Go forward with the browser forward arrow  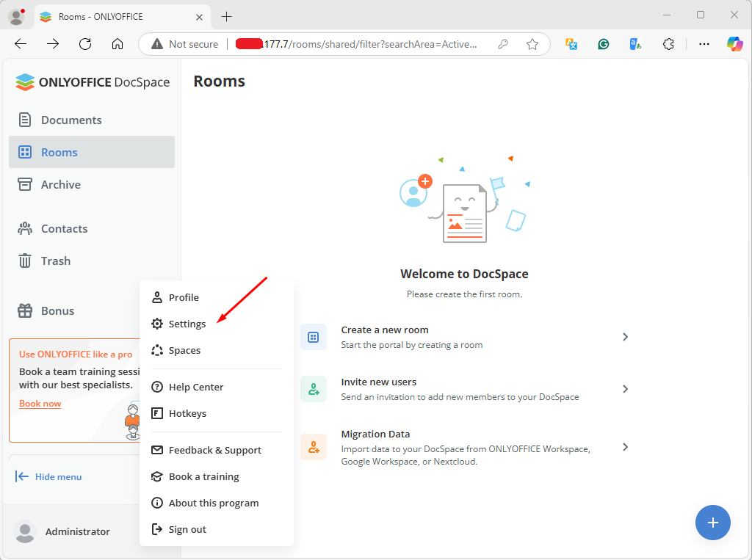53,44
